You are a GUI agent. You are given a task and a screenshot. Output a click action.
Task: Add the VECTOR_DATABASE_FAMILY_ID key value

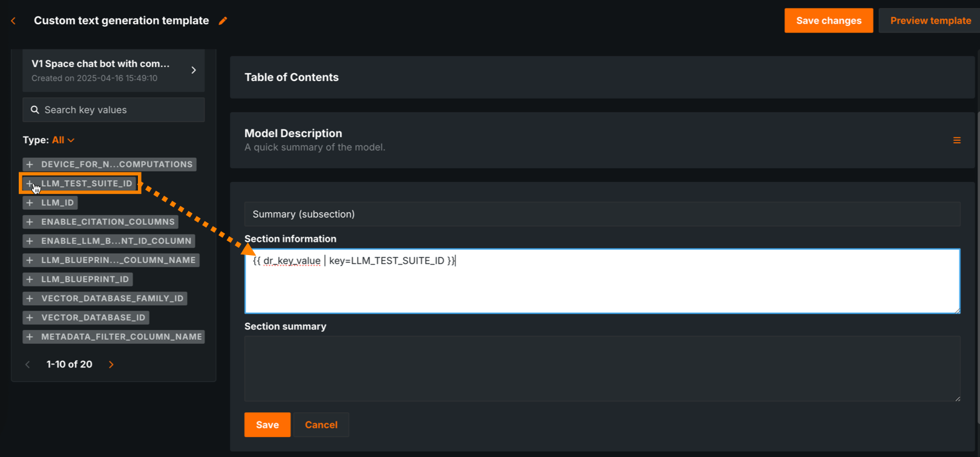(30, 299)
